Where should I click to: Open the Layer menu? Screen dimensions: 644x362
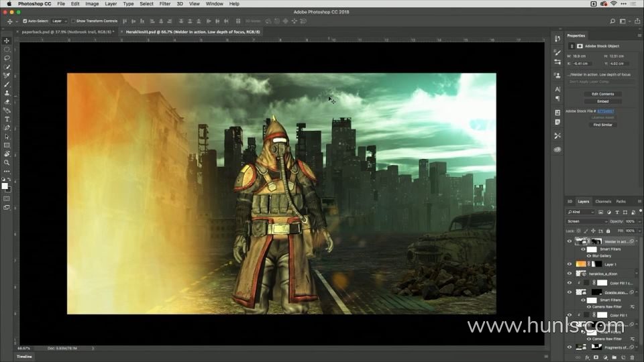tap(111, 4)
